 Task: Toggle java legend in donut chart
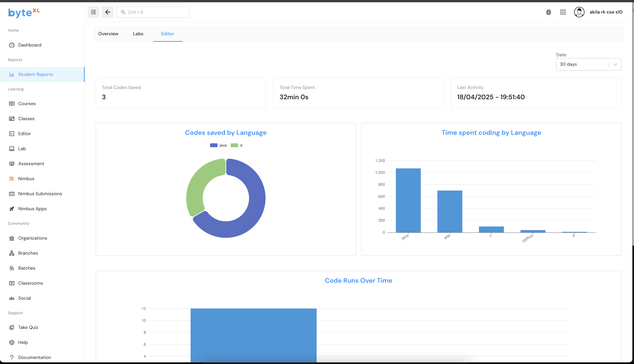tap(218, 145)
